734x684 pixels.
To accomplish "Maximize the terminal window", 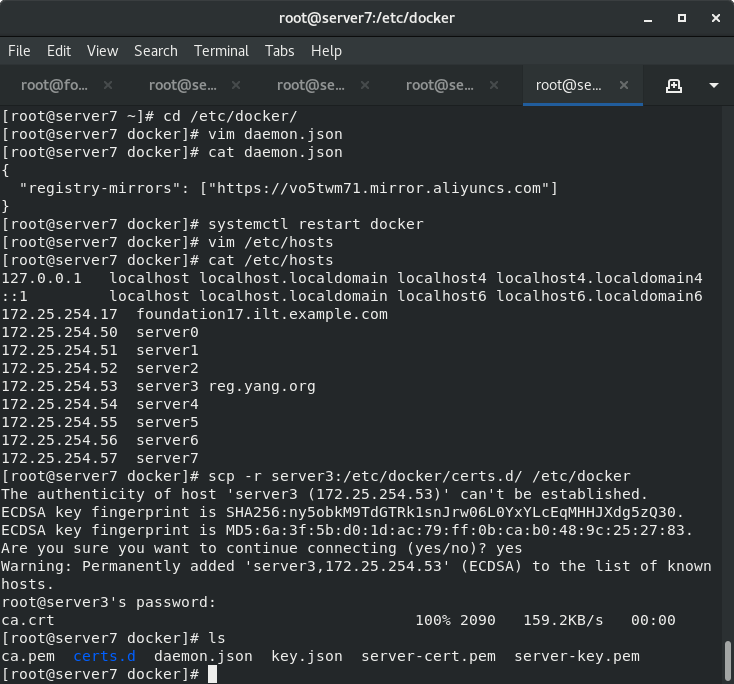I will tap(682, 18).
